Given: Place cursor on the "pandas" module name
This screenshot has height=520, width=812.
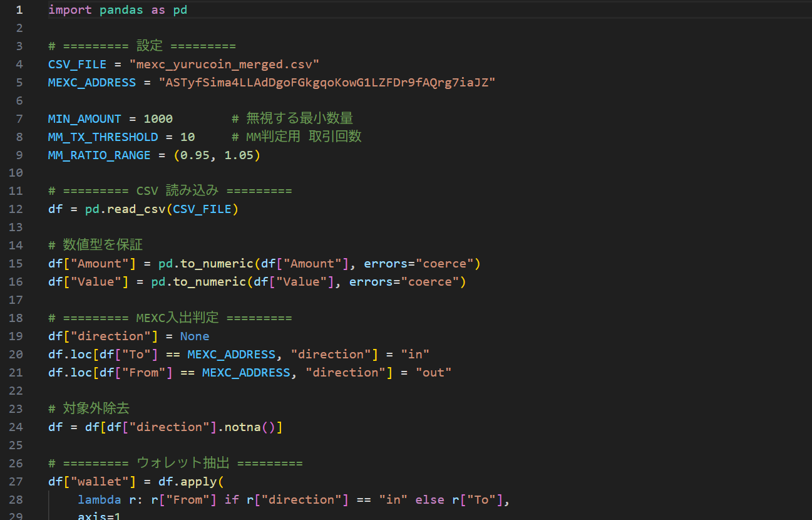Looking at the screenshot, I should [x=121, y=10].
